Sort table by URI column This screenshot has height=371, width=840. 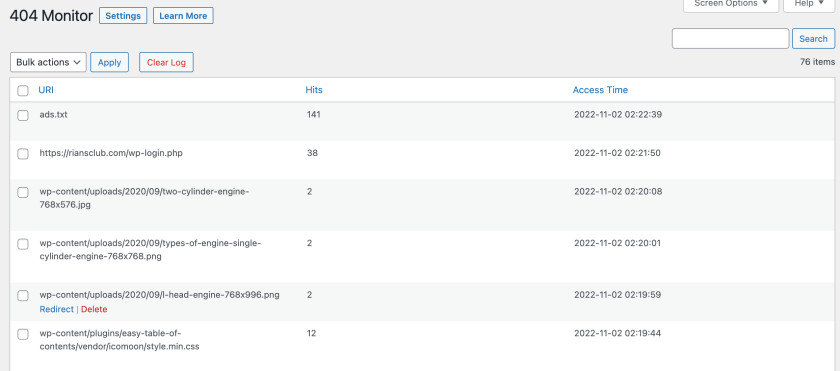[x=46, y=90]
